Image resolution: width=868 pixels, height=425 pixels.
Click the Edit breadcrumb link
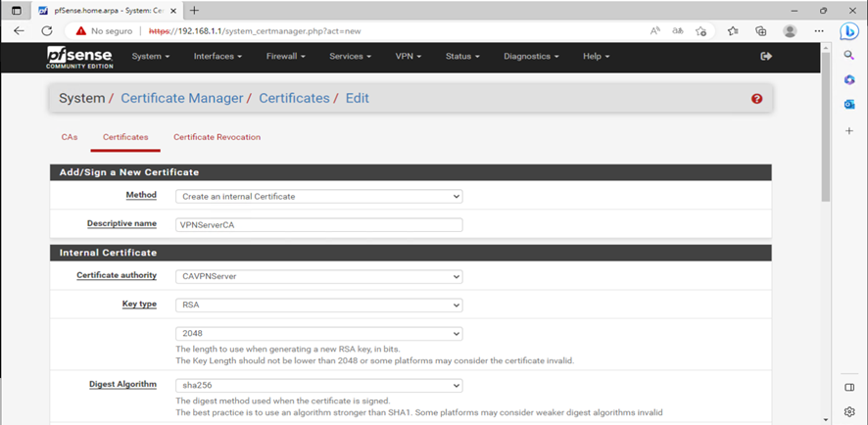pyautogui.click(x=357, y=99)
